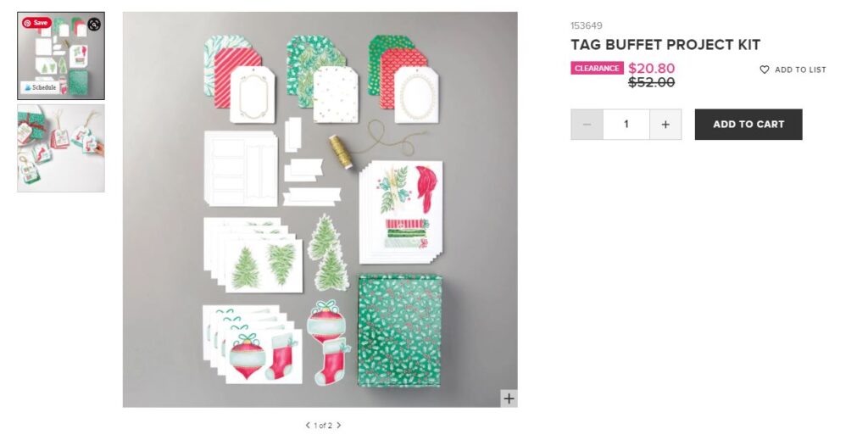Click the heart icon beside Add to List
The height and width of the screenshot is (440, 868).
pos(765,70)
